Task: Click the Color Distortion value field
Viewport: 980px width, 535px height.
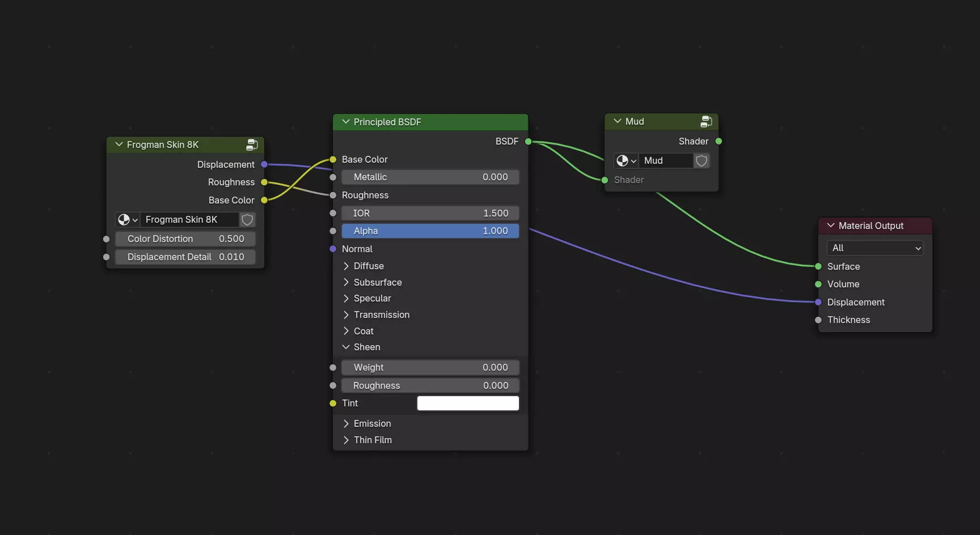Action: tap(185, 239)
